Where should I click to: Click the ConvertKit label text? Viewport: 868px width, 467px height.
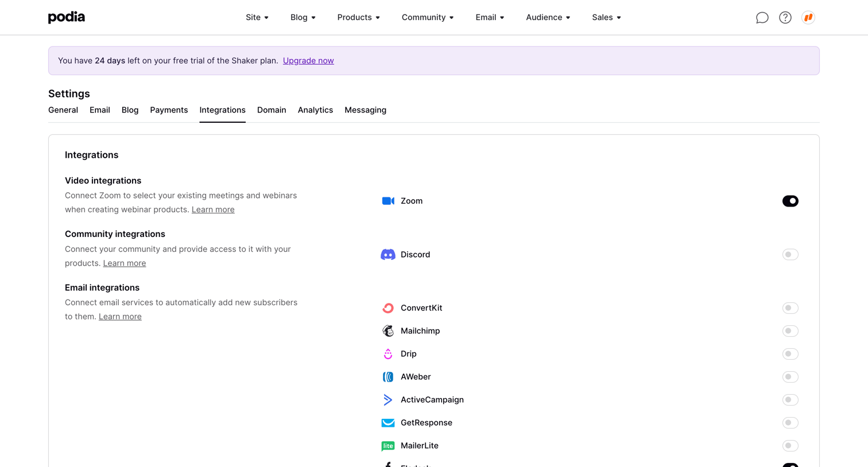click(421, 308)
